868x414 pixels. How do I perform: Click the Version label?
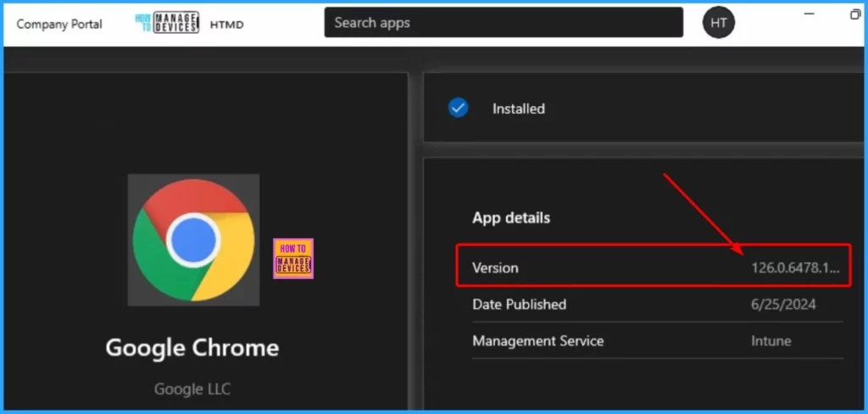coord(495,268)
